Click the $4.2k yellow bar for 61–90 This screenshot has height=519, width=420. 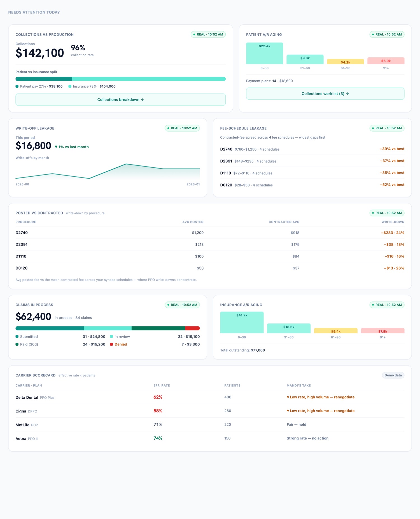coord(345,62)
